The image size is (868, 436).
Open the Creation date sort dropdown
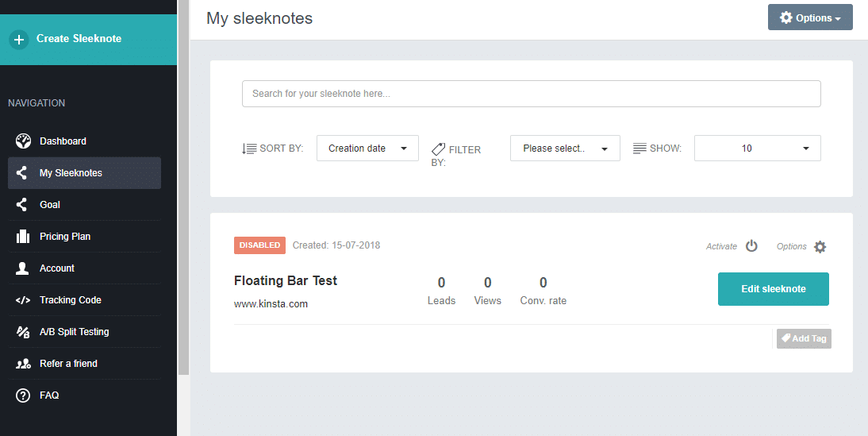click(367, 149)
